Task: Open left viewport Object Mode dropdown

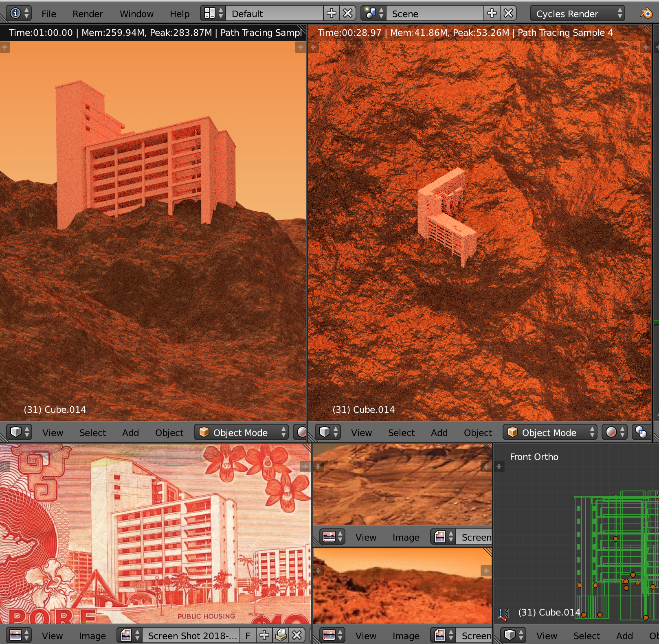Action: point(242,432)
